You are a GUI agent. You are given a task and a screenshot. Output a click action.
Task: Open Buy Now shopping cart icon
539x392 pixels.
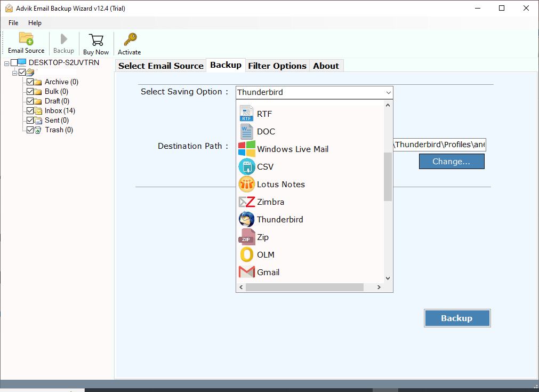96,40
